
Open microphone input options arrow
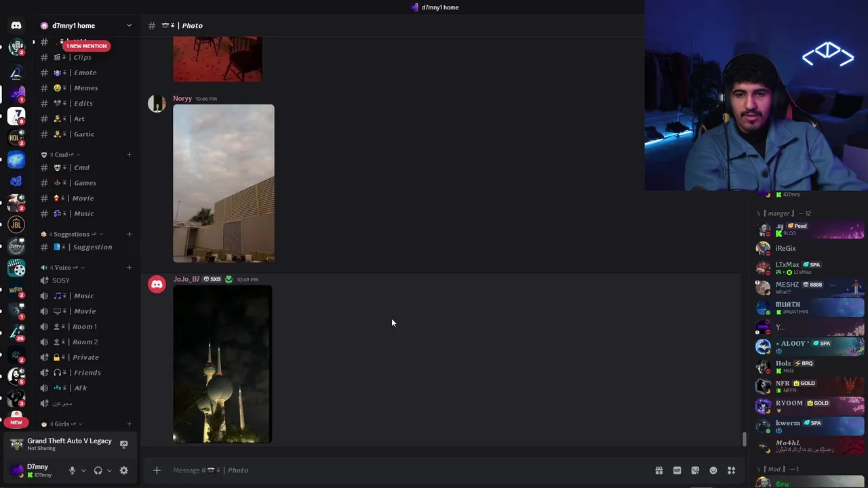tap(83, 470)
